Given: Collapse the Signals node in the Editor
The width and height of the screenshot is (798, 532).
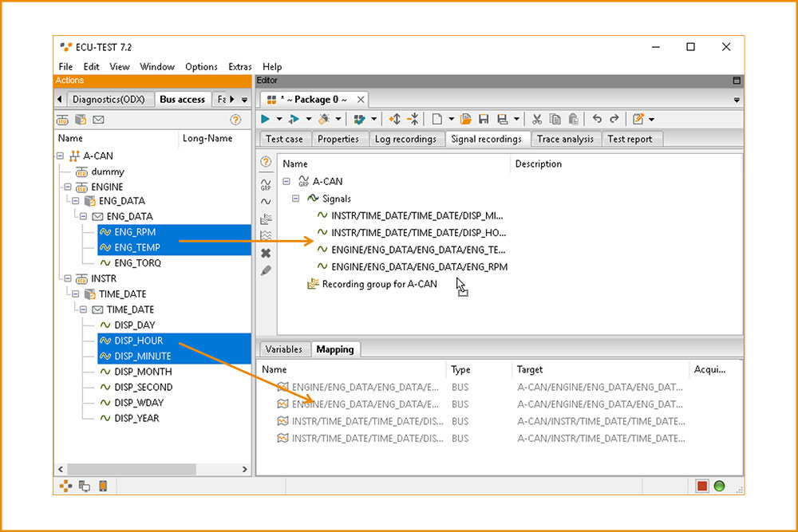Looking at the screenshot, I should tap(296, 199).
